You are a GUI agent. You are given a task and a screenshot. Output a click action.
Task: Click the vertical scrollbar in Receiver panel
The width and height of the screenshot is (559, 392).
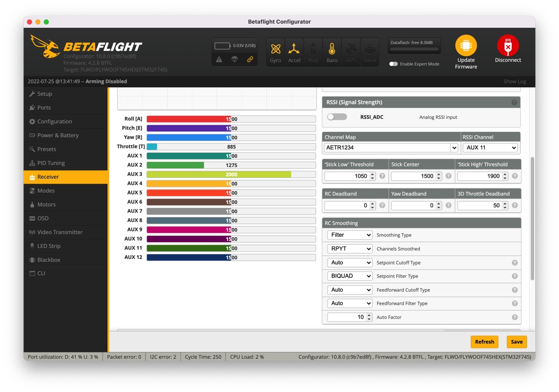point(532,219)
